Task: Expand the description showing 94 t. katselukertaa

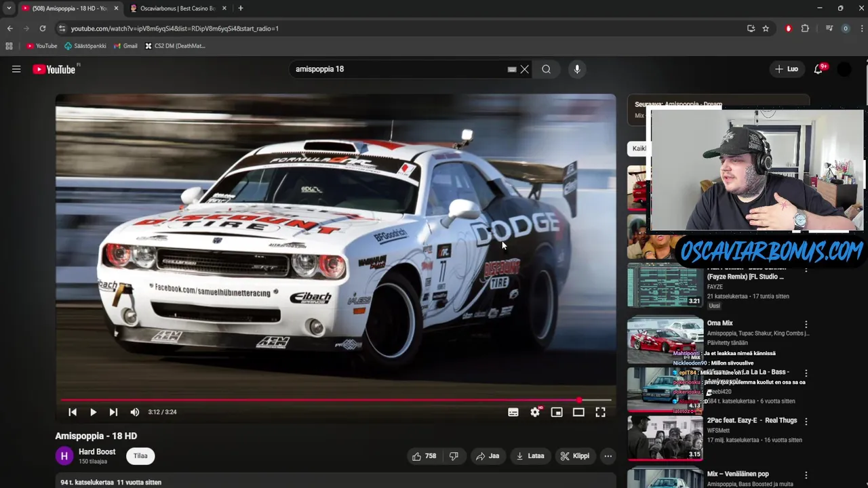Action: tap(336, 482)
